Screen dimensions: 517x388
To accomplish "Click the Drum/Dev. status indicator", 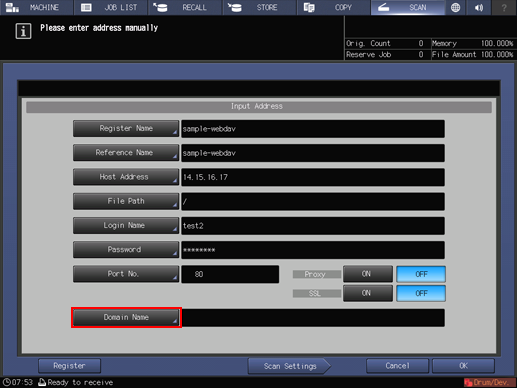I will pos(489,382).
